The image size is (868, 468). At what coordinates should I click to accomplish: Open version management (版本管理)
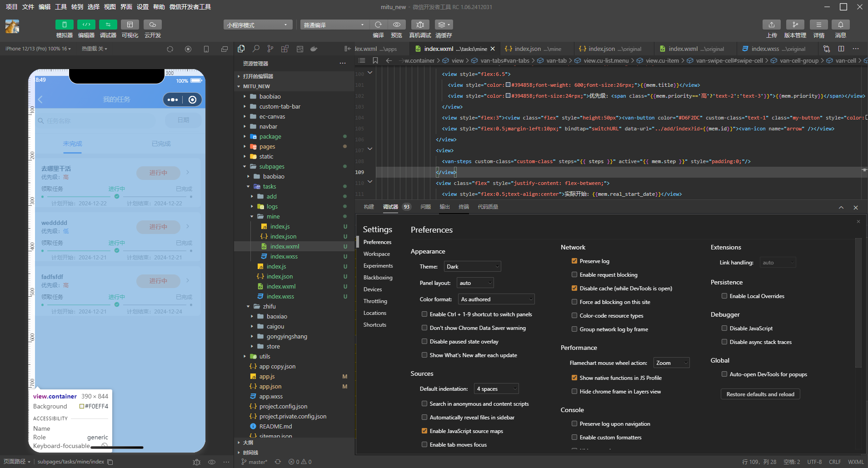(795, 25)
